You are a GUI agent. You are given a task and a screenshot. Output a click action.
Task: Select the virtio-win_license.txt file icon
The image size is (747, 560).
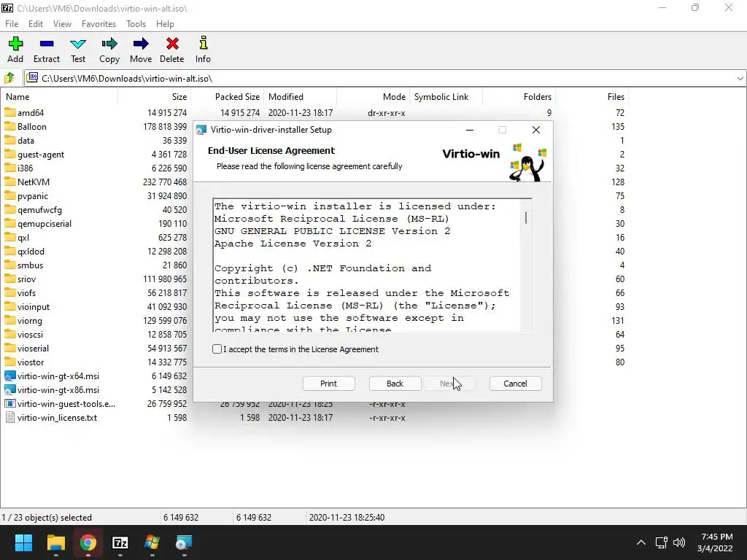(x=10, y=417)
